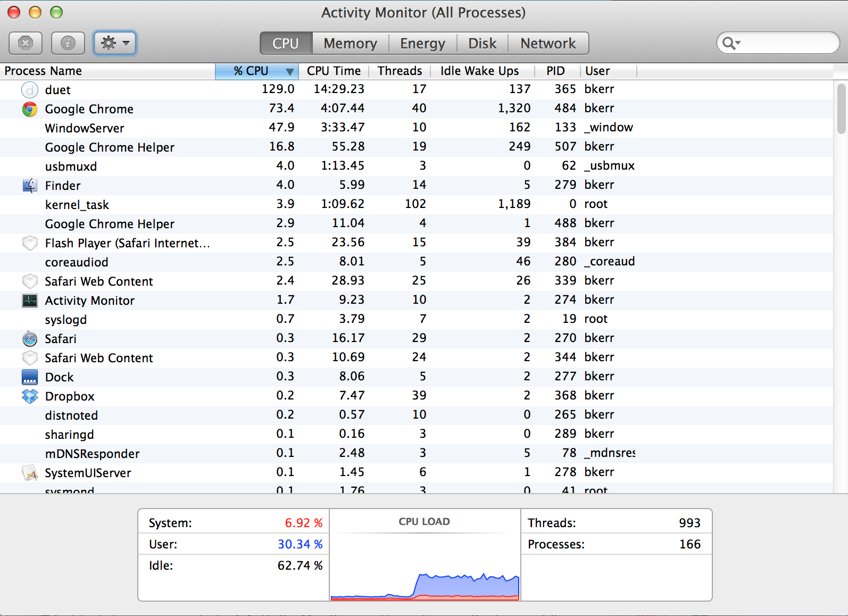Select the distnoted process row
Viewport: 848px width, 616px height.
pyautogui.click(x=417, y=415)
